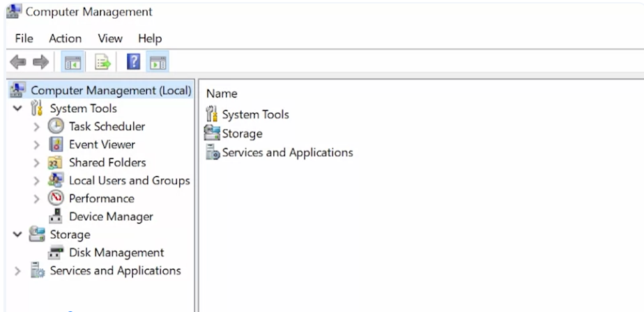
Task: Click System Tools icon in the Name list
Action: (x=212, y=114)
